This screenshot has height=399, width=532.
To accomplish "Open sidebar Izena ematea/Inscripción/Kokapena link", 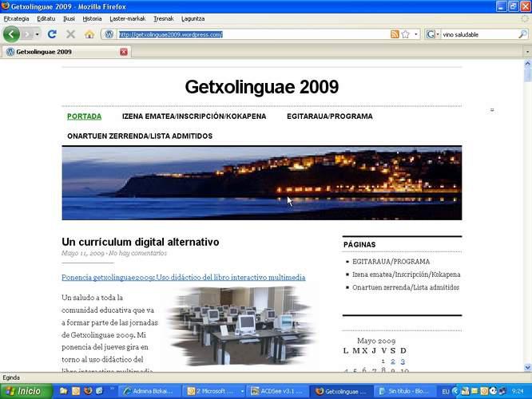I will pos(406,275).
